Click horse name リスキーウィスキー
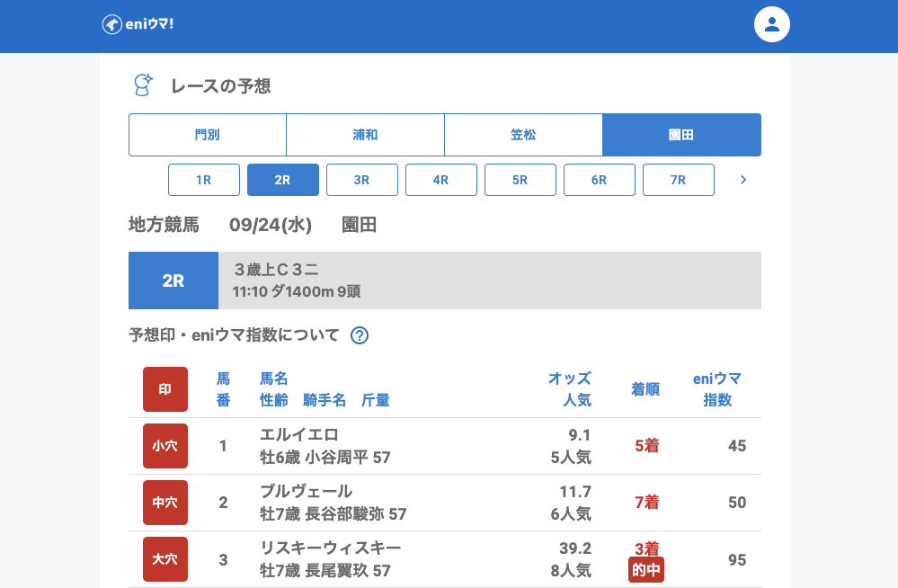This screenshot has width=898, height=588. [x=330, y=548]
